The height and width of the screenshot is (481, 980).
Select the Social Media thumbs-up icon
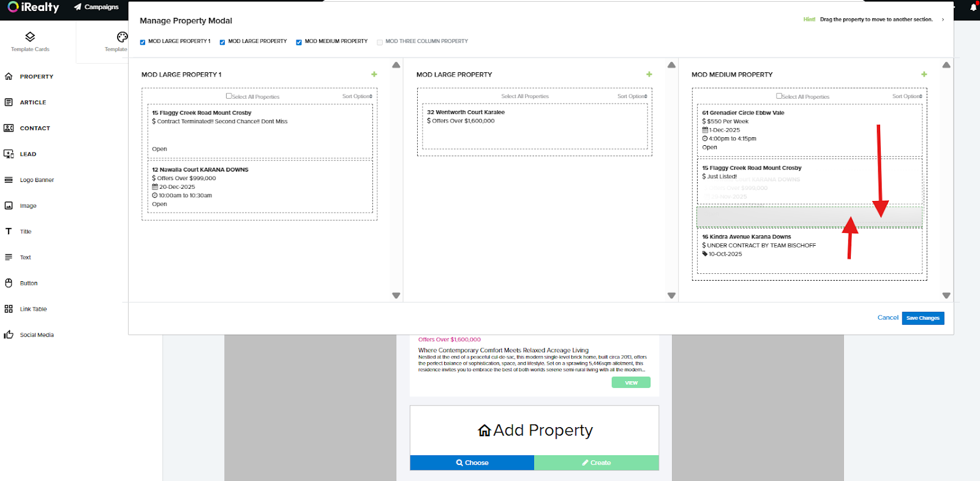point(9,335)
